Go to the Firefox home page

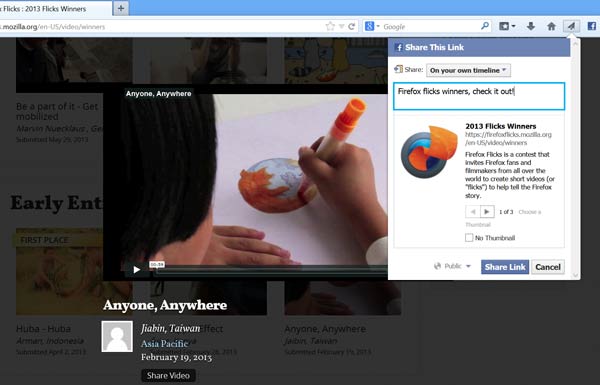(x=551, y=26)
